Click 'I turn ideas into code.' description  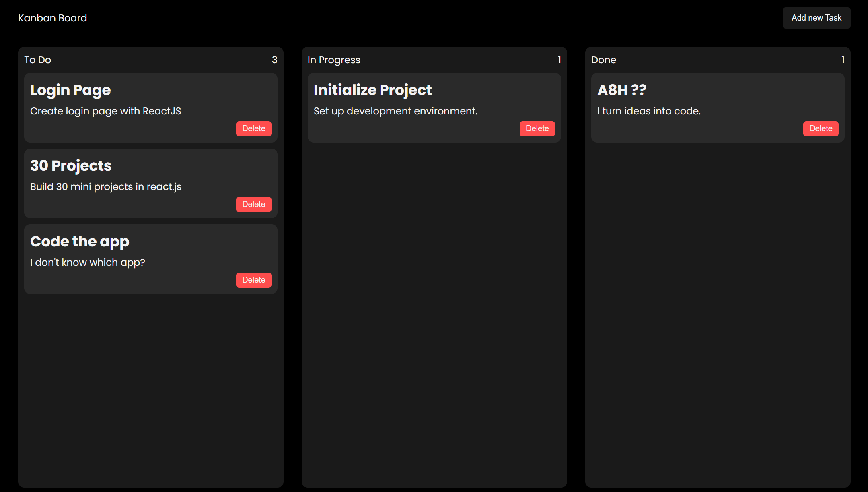pyautogui.click(x=649, y=111)
